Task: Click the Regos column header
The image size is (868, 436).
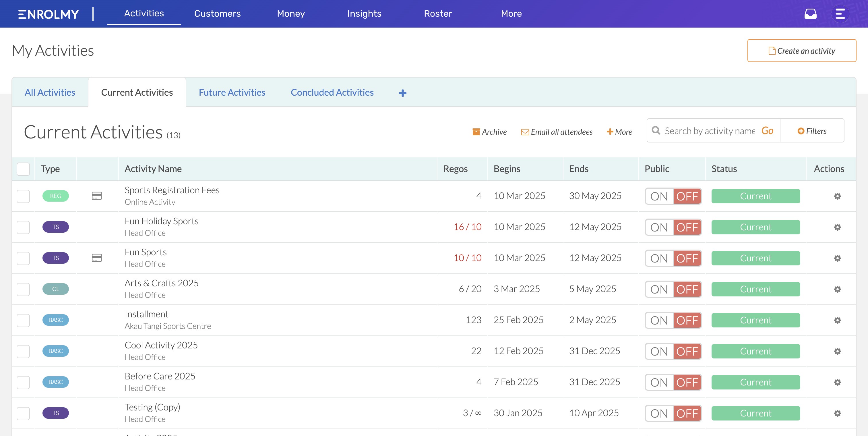Action: point(455,169)
